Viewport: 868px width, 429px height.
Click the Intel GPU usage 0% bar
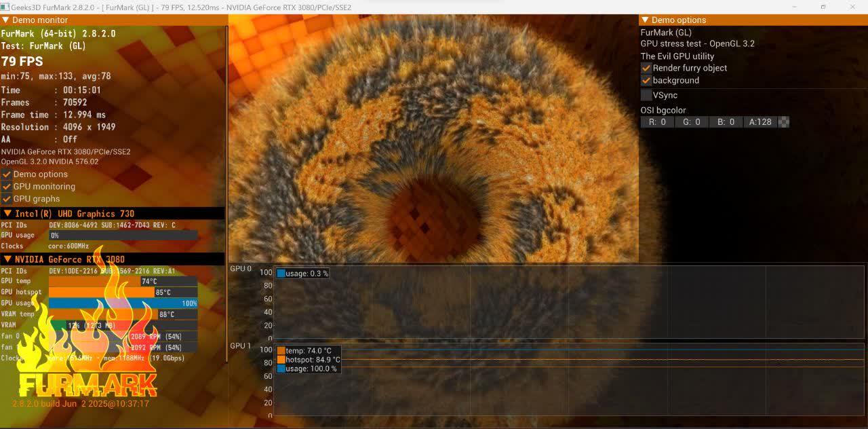[123, 236]
